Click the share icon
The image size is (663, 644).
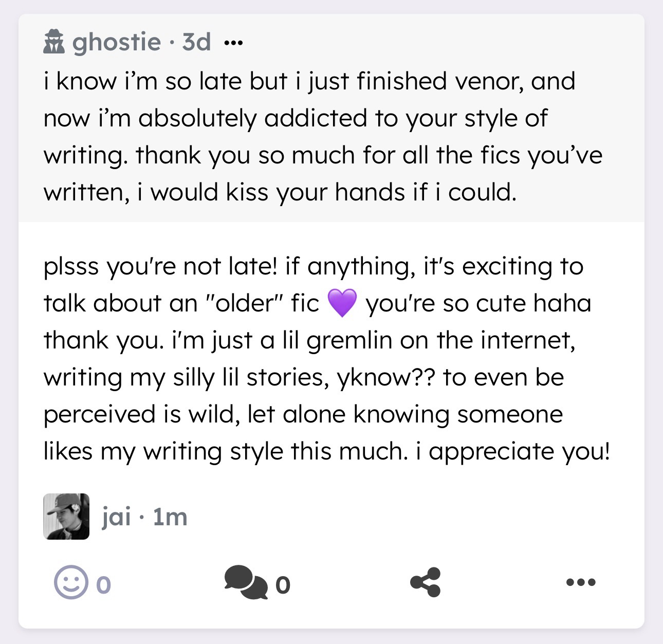[x=426, y=582]
